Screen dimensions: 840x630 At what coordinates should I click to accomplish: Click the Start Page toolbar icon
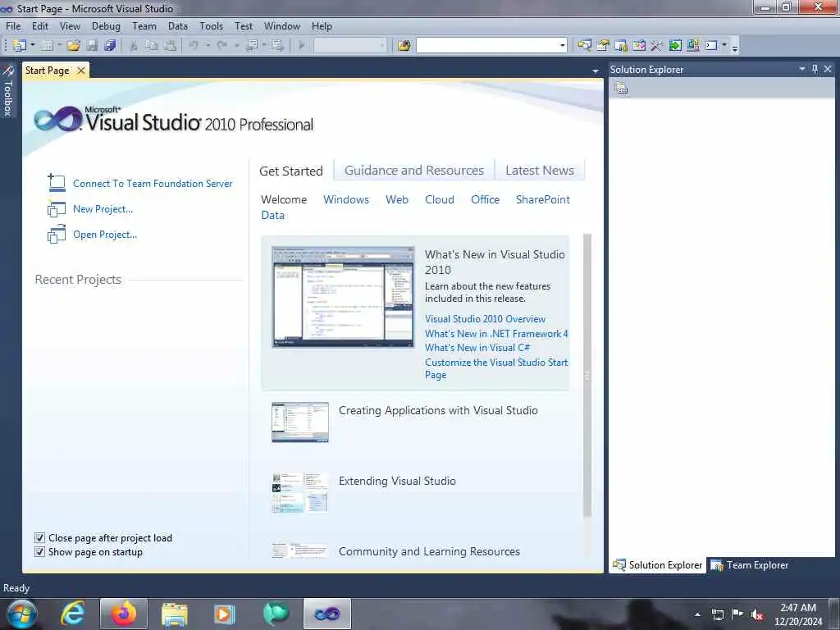(638, 46)
